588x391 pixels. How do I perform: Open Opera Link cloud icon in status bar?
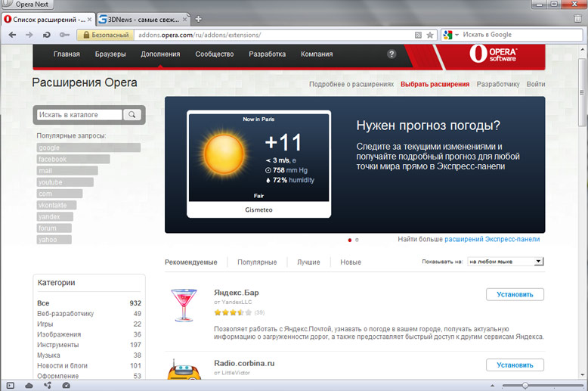click(29, 386)
